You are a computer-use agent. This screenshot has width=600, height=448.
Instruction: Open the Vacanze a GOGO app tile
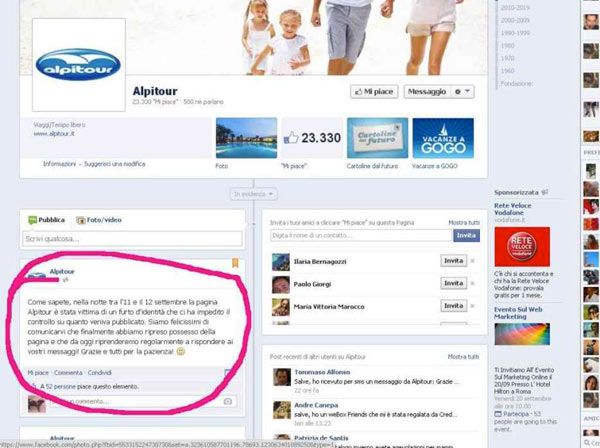coord(443,138)
